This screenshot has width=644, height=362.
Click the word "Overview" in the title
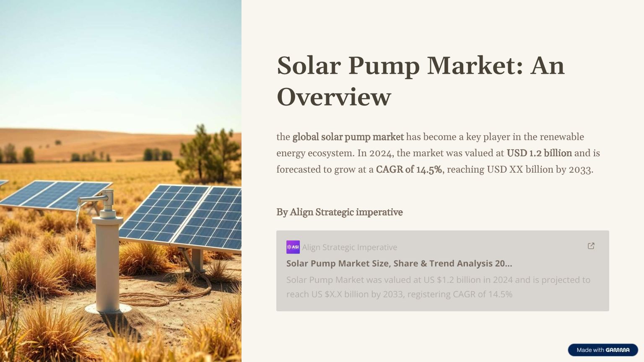pos(334,97)
